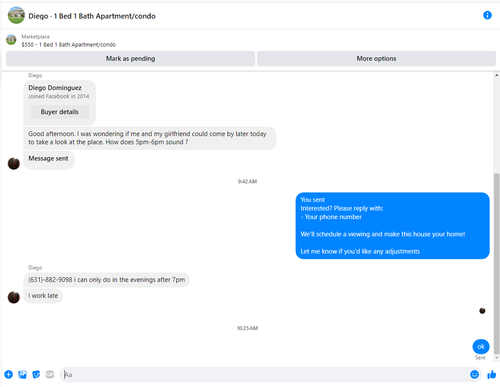Click the small seen-receipt avatar
Viewport: 500px width, 387px height.
[482, 311]
